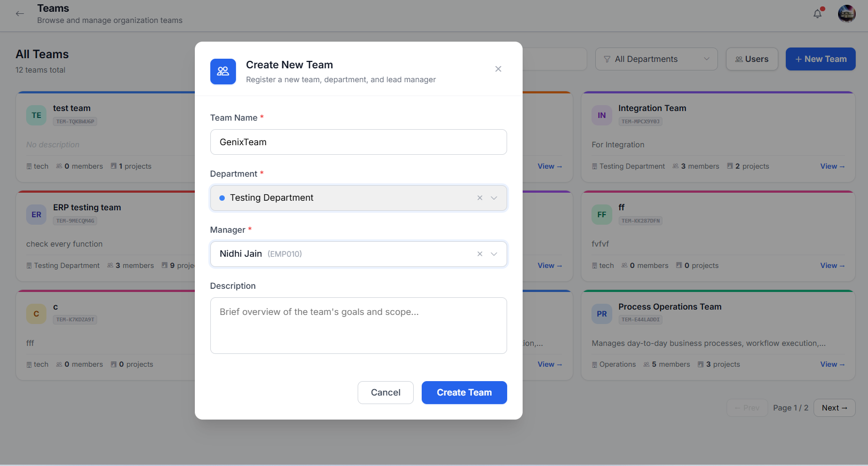Screen dimensions: 868x466
Task: Click the blue team icon in dialog header
Action: (x=223, y=72)
